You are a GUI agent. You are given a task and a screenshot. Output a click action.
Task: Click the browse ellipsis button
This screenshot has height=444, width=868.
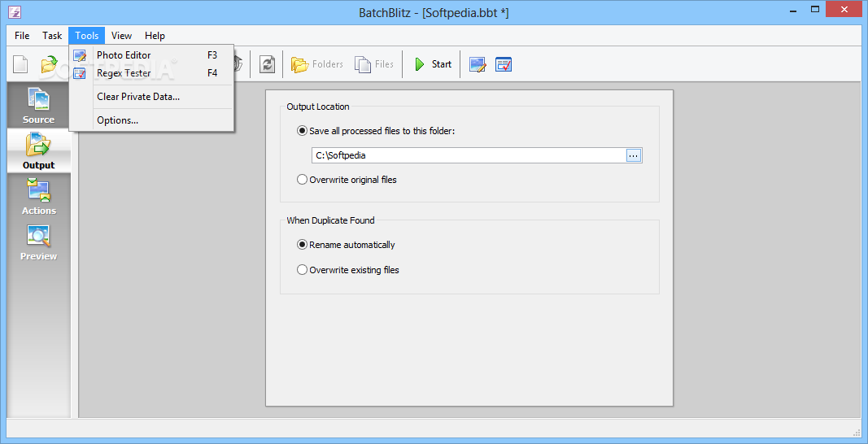(633, 155)
